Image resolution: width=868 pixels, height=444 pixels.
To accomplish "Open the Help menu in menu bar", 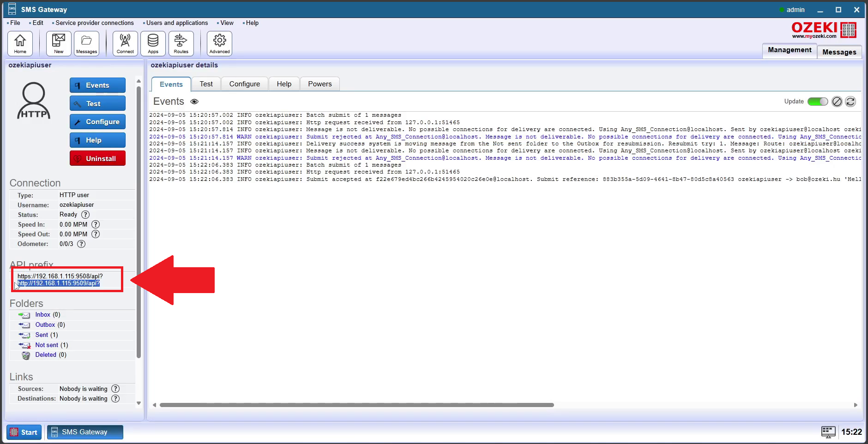I will pyautogui.click(x=252, y=23).
